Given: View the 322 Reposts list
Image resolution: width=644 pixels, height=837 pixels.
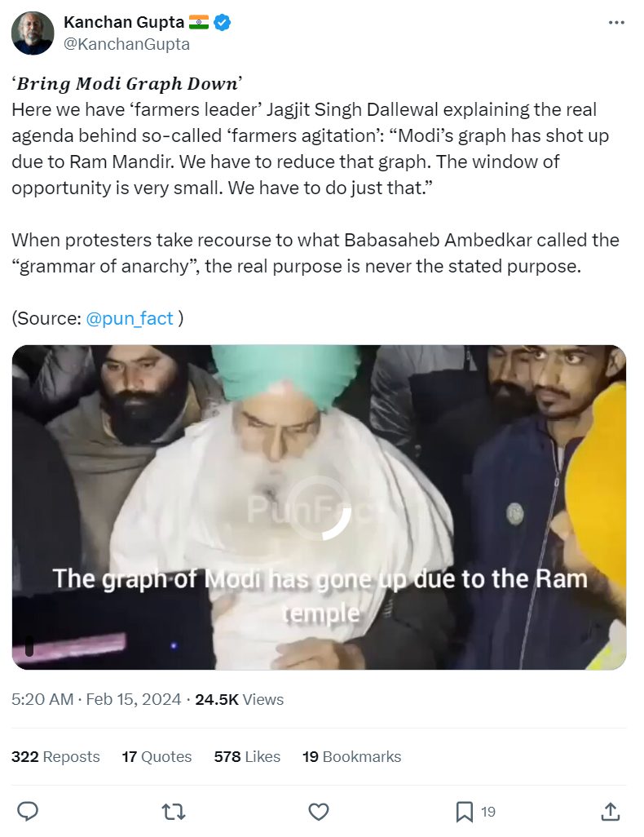Looking at the screenshot, I should (x=55, y=756).
